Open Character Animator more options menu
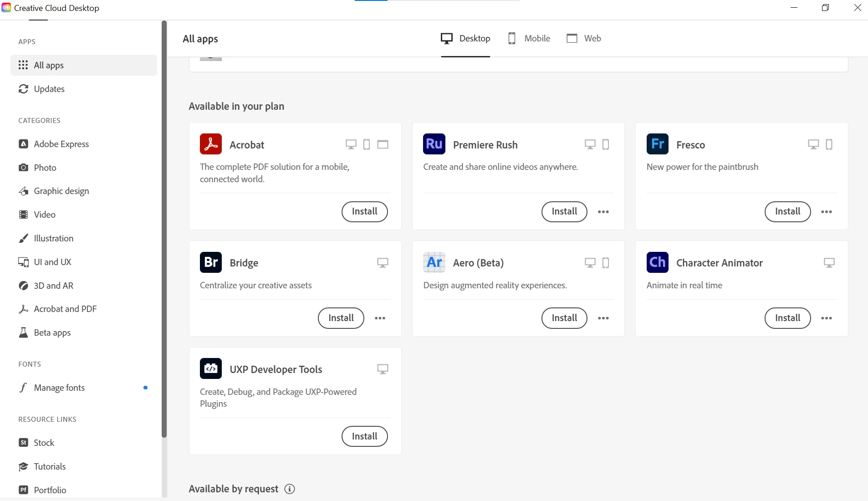 coord(827,318)
